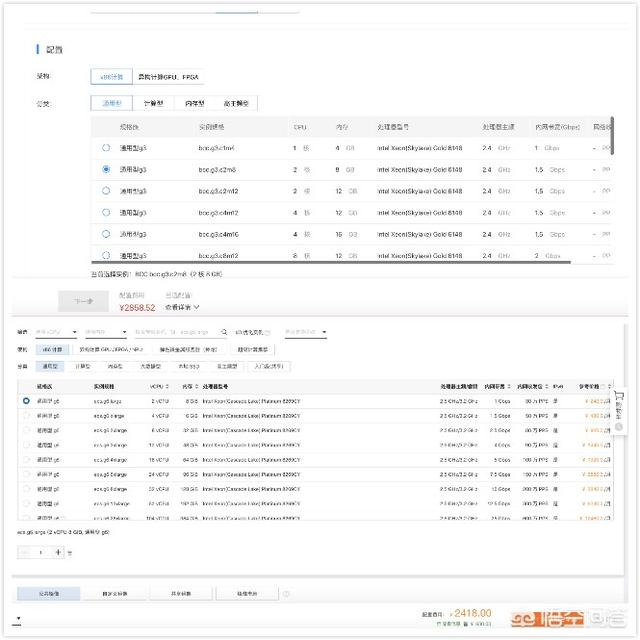Pick the ecs.g6.6xlarge 24 vCPU radio button
Screen dimensions: 640x640
pyautogui.click(x=26, y=474)
